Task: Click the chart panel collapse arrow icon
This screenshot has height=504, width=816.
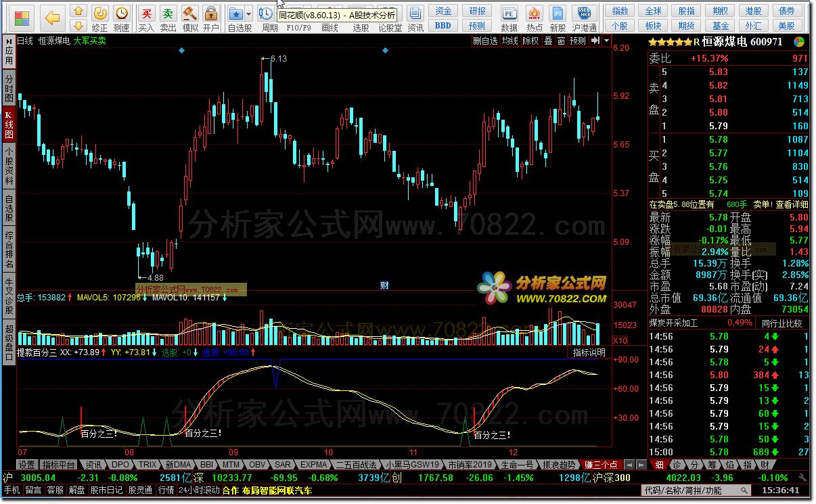Action: (x=594, y=41)
